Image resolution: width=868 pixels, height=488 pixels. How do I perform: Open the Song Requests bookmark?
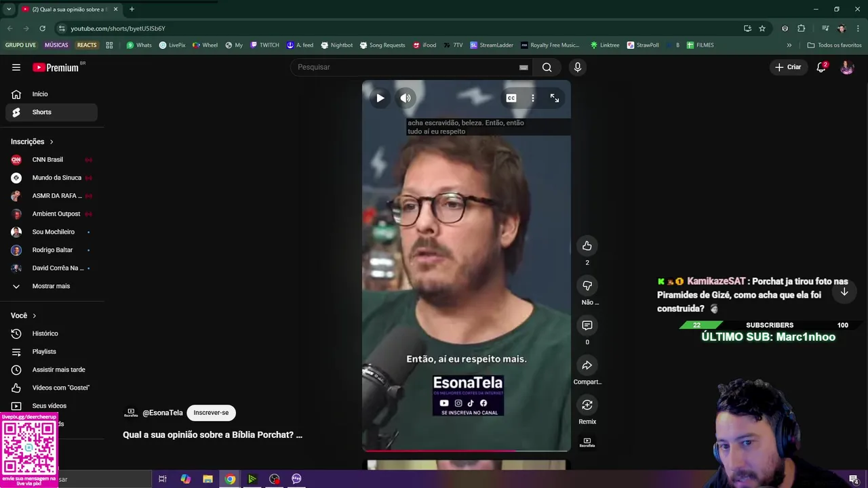tap(382, 45)
